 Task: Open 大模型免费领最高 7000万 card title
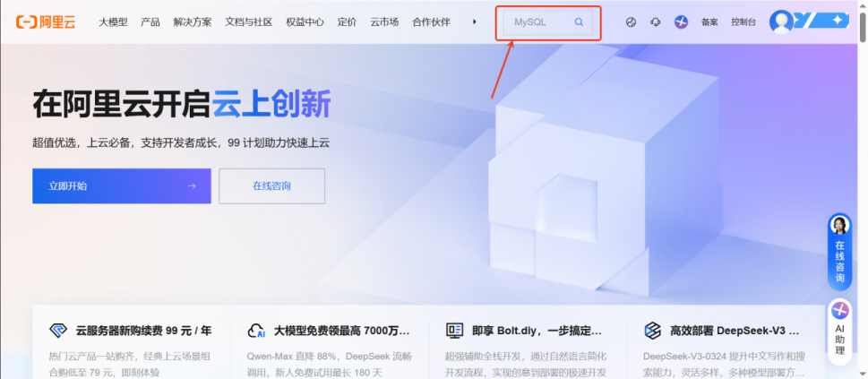coord(341,332)
